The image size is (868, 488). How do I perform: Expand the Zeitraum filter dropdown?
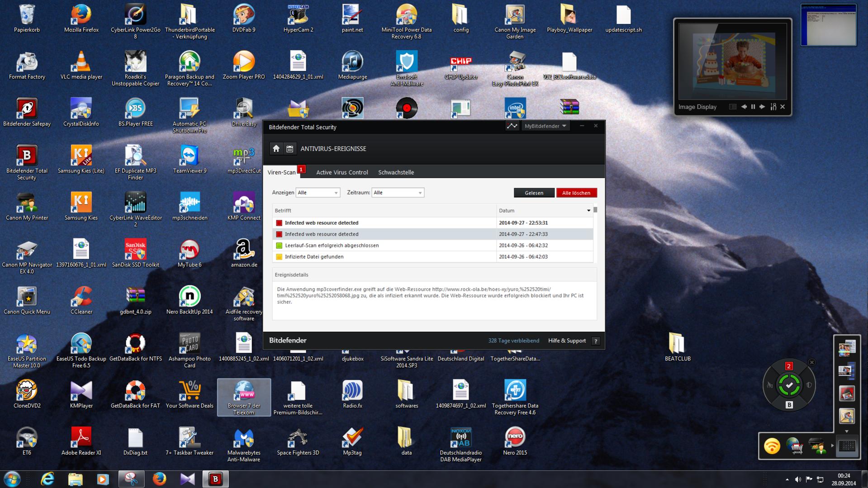click(398, 193)
